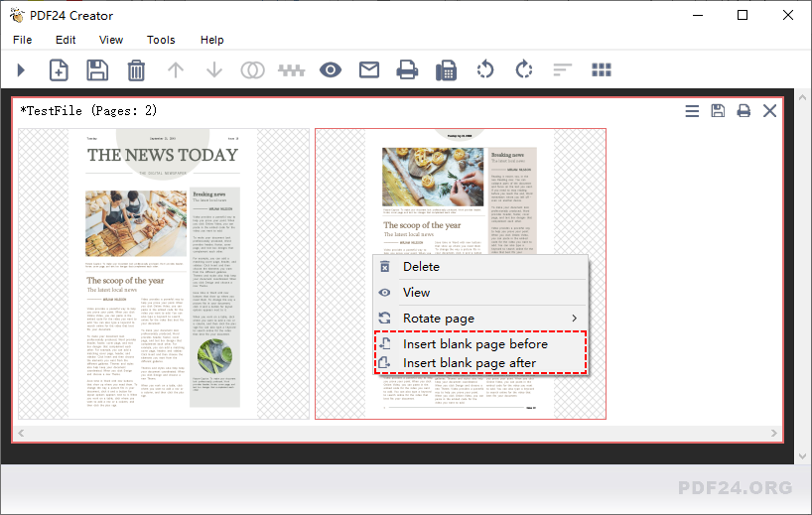This screenshot has height=515, width=812.
Task: Close TestFile with the X icon
Action: click(x=769, y=111)
